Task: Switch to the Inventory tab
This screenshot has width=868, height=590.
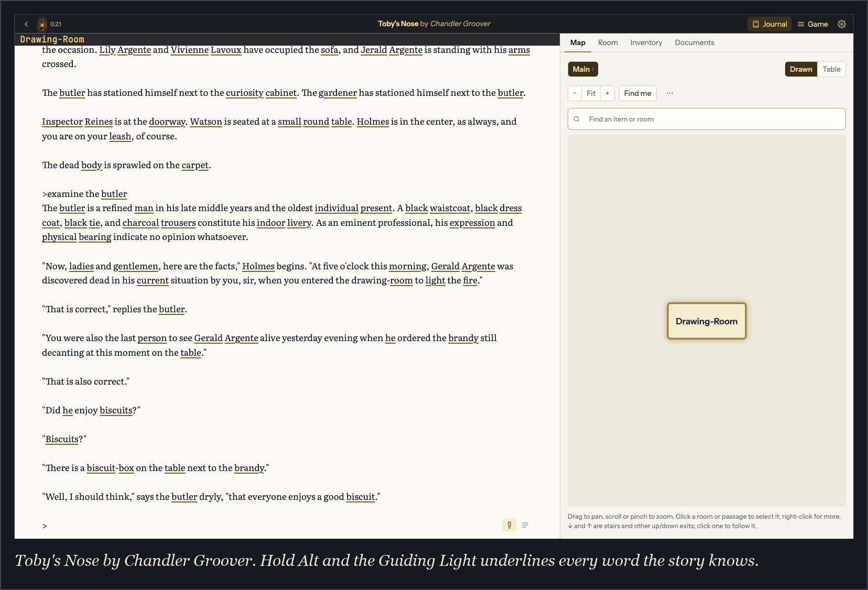Action: [646, 42]
